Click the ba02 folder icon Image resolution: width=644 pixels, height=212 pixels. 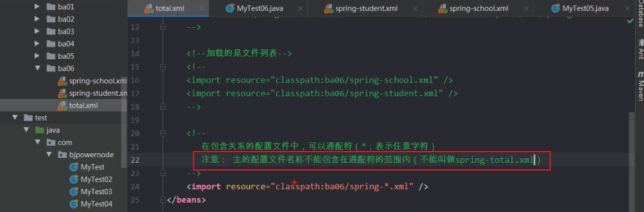coord(50,19)
